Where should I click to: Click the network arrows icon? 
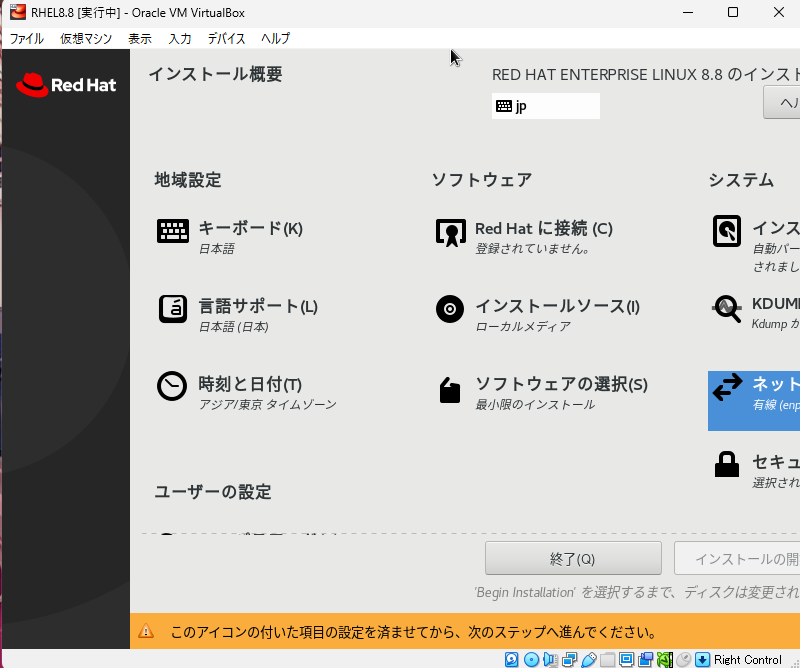click(x=727, y=387)
